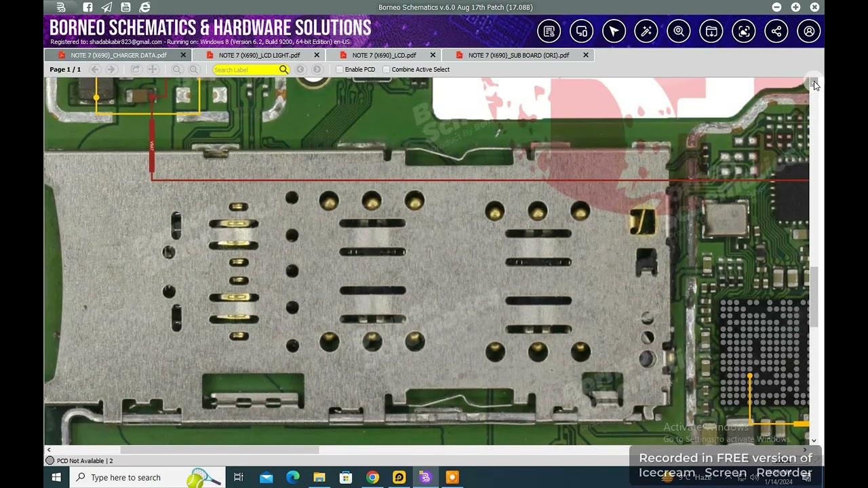The height and width of the screenshot is (488, 868).
Task: Switch to NOTE 7 (X690)_LCD LIGHT.pdf tab
Action: pos(259,55)
